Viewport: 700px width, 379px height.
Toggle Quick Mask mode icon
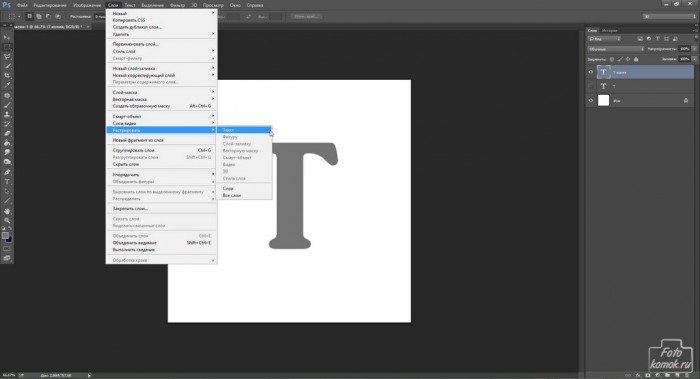(x=7, y=249)
